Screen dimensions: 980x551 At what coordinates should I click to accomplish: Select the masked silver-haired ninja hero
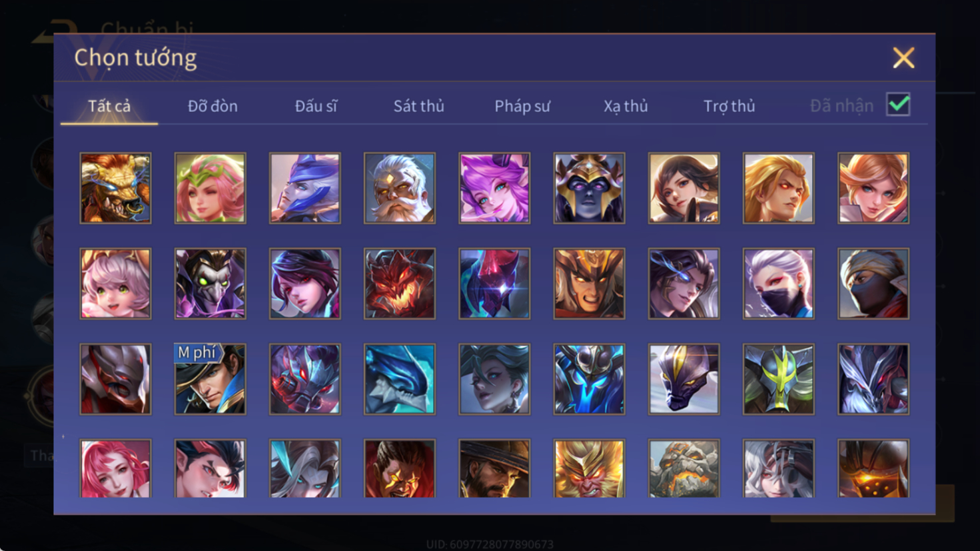pyautogui.click(x=778, y=284)
